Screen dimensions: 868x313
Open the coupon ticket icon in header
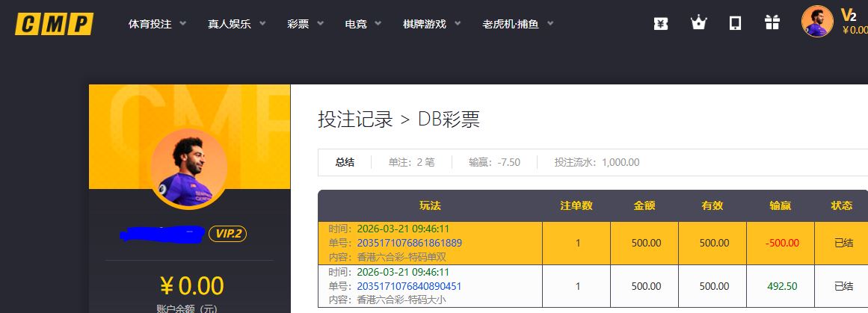click(660, 23)
